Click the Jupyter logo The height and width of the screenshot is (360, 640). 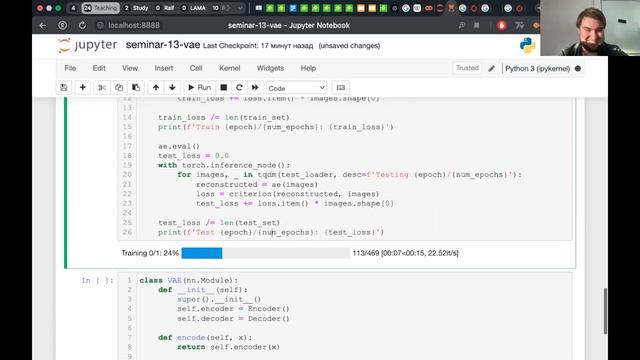pyautogui.click(x=87, y=45)
